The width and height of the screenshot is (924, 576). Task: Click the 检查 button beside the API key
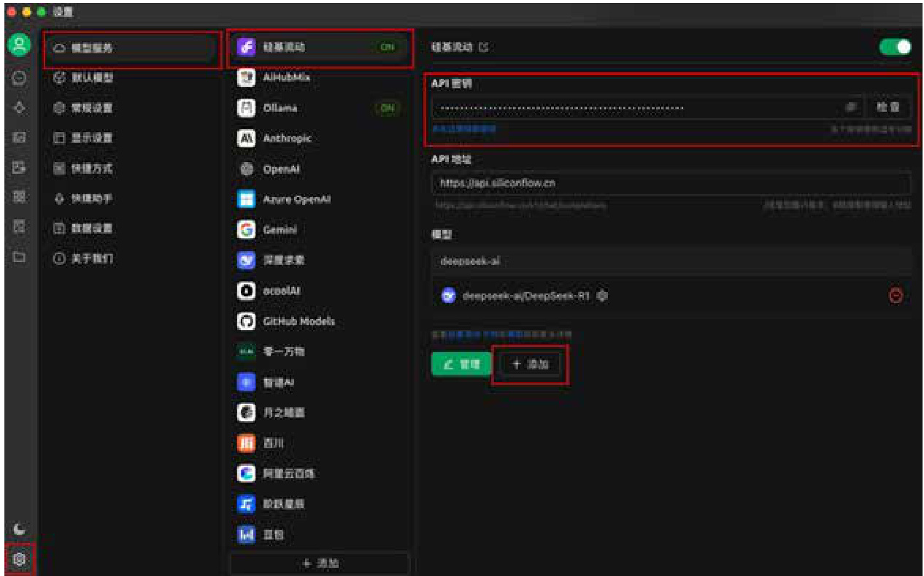tap(888, 107)
